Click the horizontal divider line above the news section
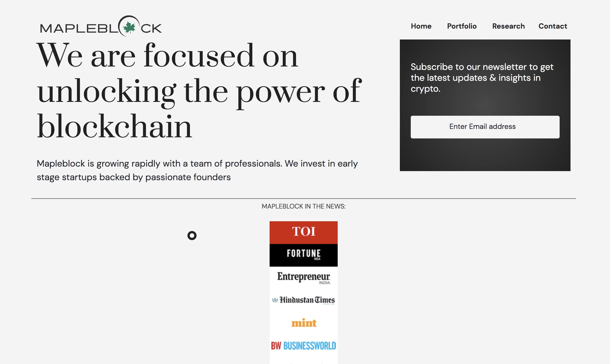The image size is (610, 364). (303, 198)
